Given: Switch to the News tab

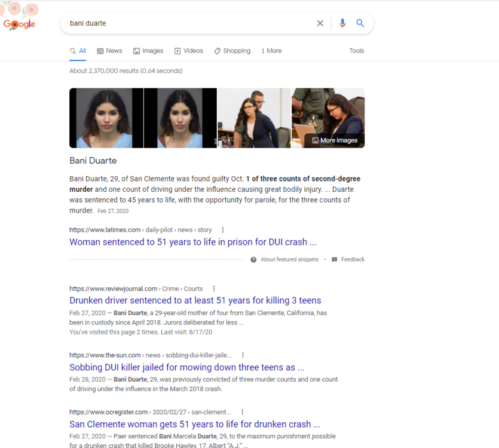Looking at the screenshot, I should pos(109,51).
